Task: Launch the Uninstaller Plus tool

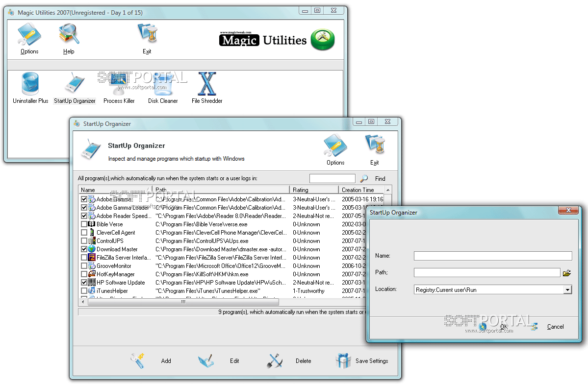Action: (30, 89)
